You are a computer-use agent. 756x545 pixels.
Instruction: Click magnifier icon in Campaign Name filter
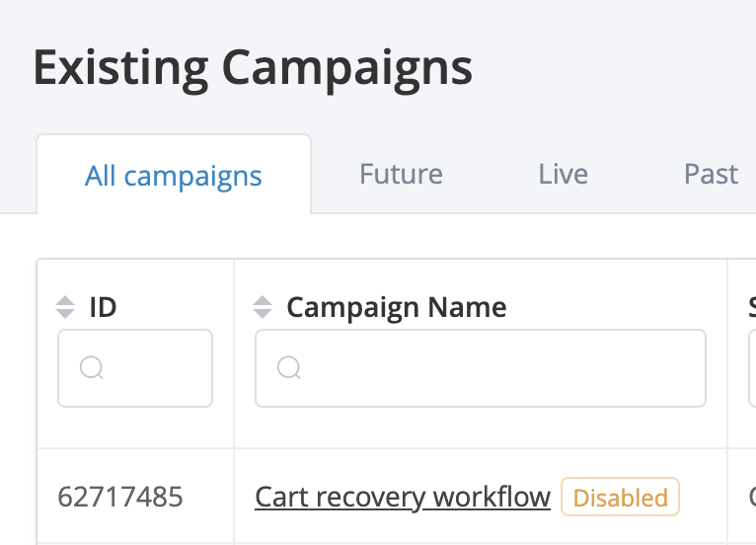pyautogui.click(x=289, y=368)
